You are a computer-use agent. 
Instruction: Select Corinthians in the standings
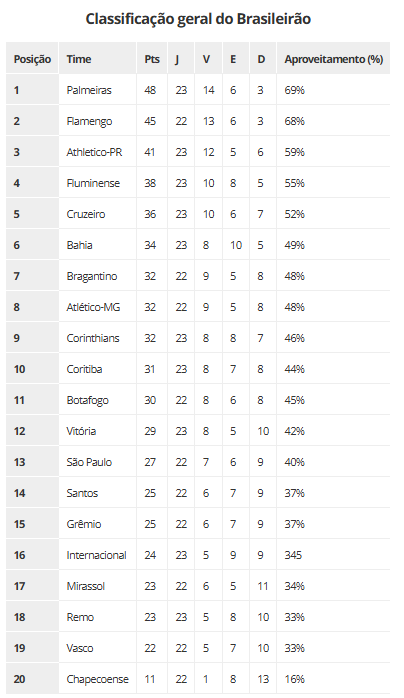tap(93, 338)
